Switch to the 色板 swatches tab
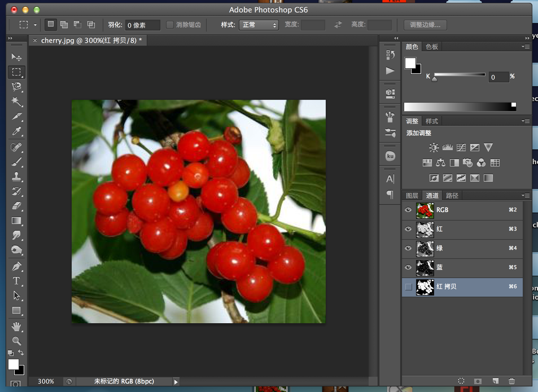 [432, 47]
